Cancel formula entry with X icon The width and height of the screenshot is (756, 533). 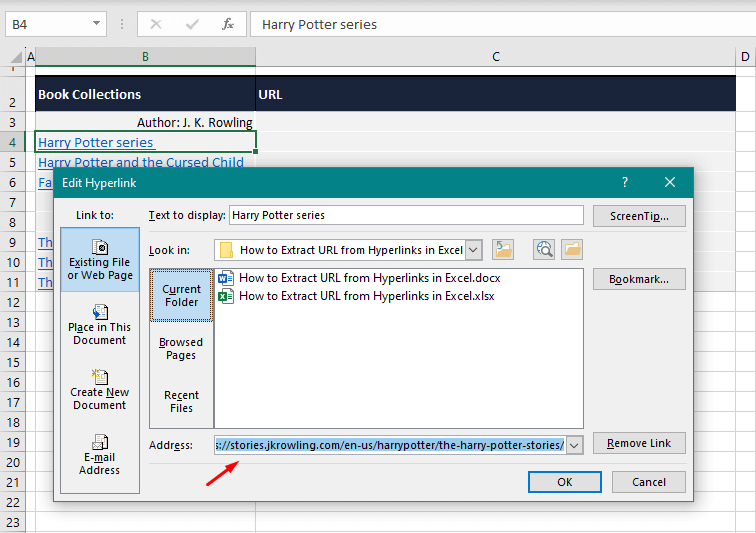(x=156, y=24)
